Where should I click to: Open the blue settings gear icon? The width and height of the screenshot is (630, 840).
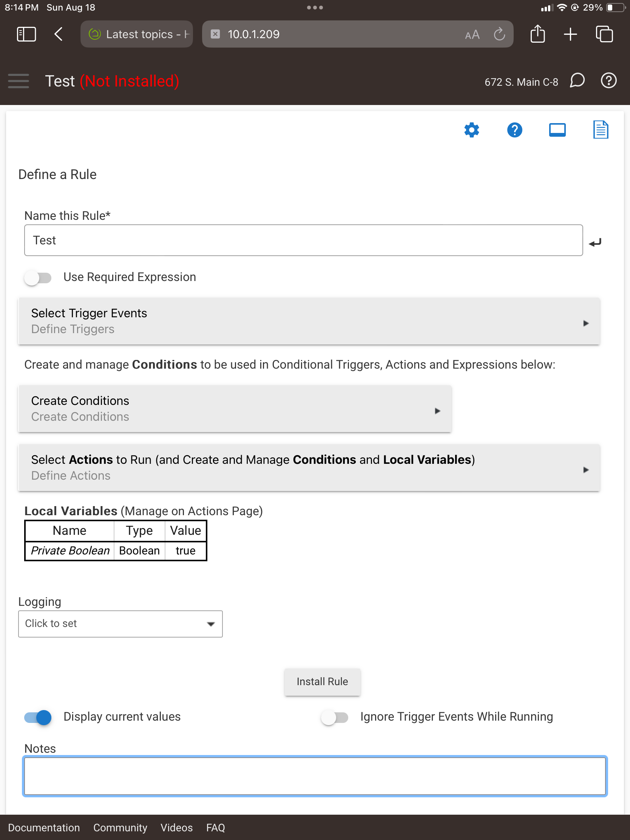[471, 130]
